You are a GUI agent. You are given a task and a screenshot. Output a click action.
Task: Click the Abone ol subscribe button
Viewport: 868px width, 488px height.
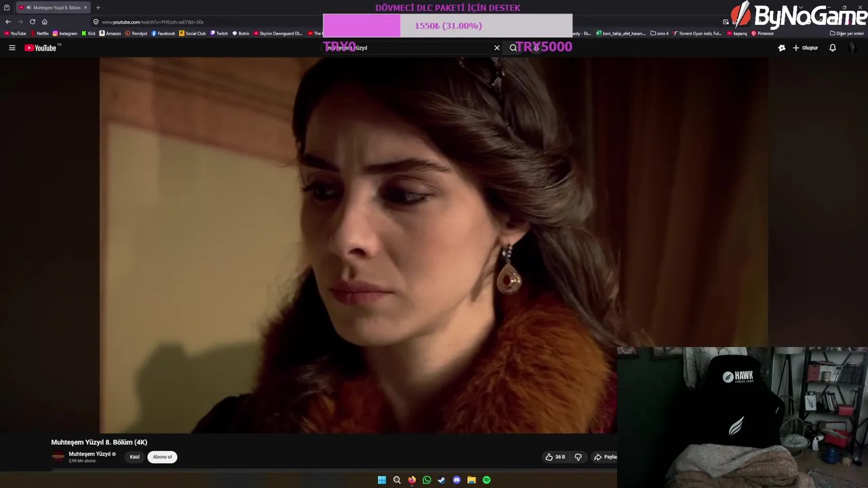tap(162, 457)
